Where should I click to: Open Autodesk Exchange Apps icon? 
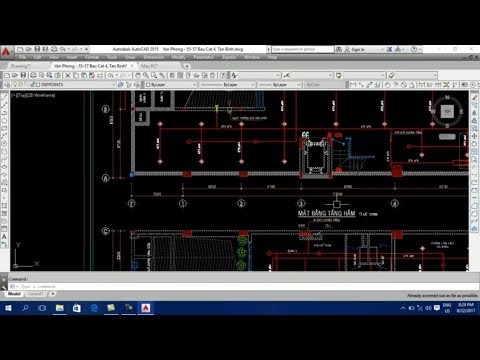(x=389, y=49)
